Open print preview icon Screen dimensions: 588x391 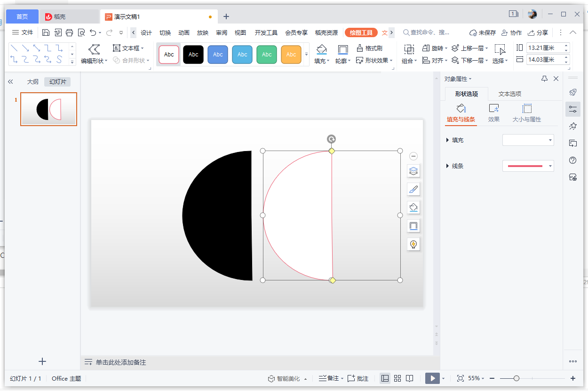pyautogui.click(x=81, y=32)
